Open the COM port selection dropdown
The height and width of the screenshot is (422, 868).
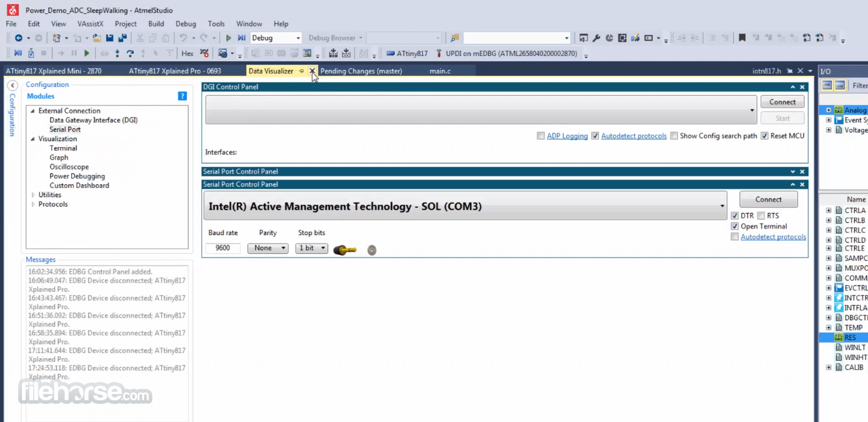pyautogui.click(x=465, y=206)
